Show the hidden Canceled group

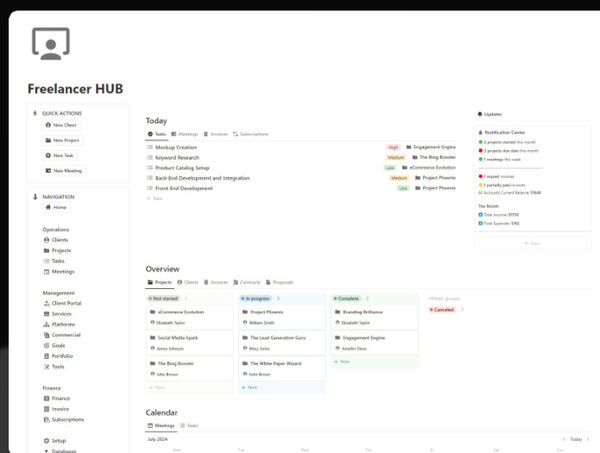pyautogui.click(x=442, y=310)
